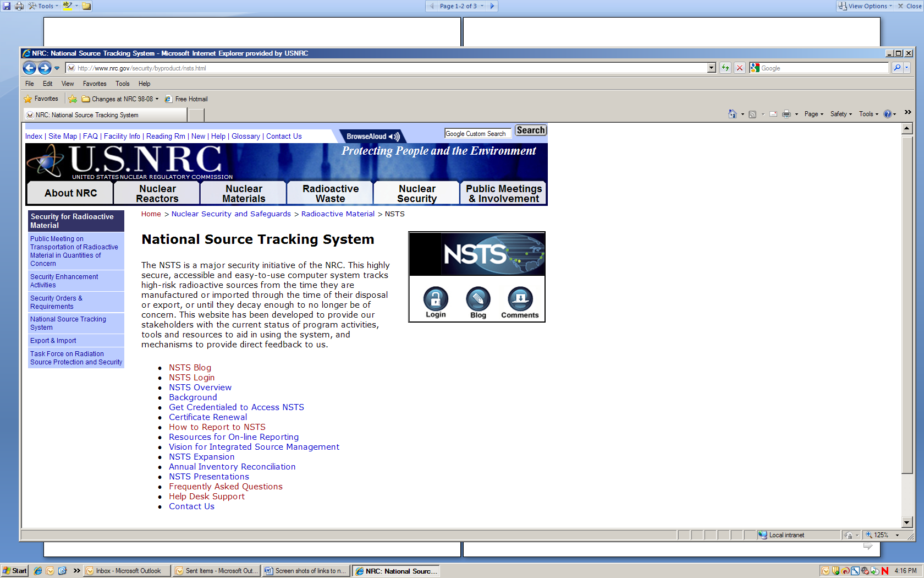Click the Favorites star icon
The height and width of the screenshot is (578, 924).
click(x=28, y=99)
